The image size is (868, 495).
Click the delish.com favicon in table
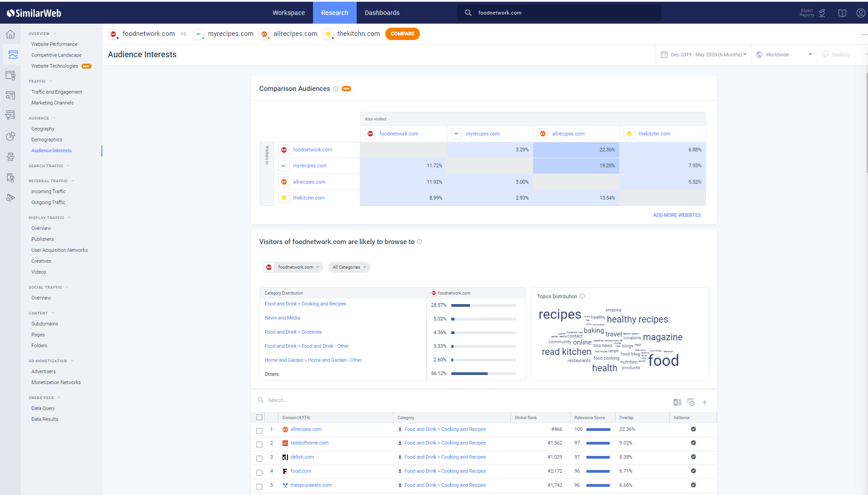pyautogui.click(x=285, y=457)
